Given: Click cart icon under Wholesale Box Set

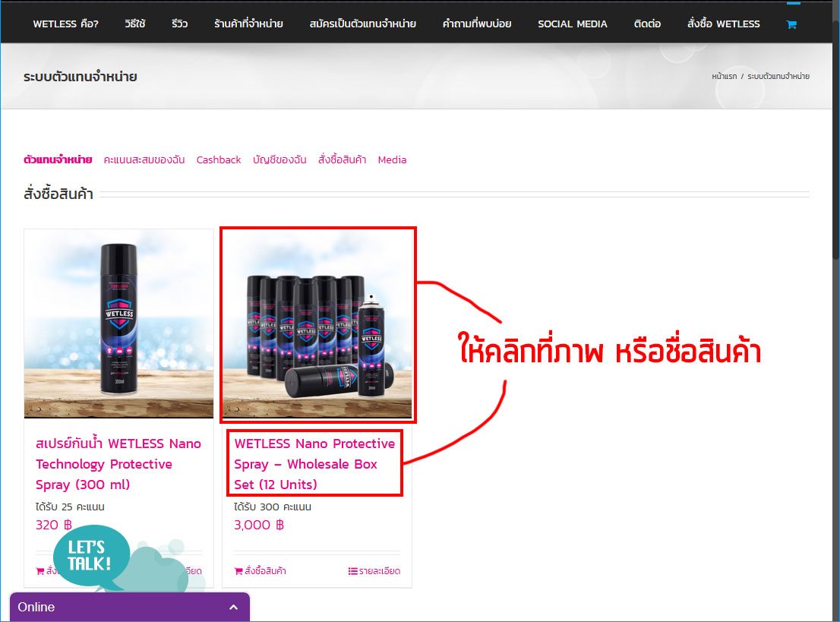Looking at the screenshot, I should [238, 571].
